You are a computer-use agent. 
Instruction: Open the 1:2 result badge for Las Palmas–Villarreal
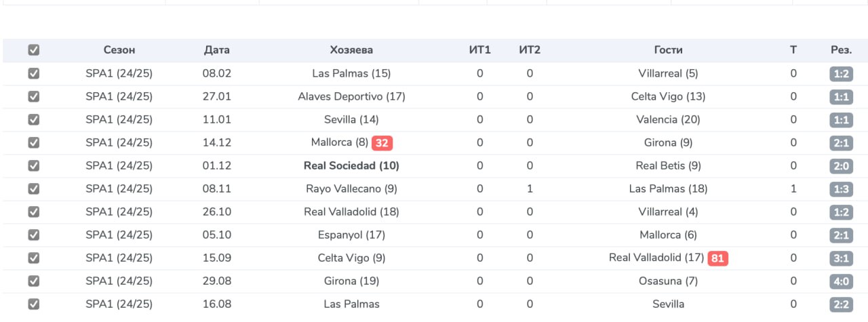pos(841,74)
